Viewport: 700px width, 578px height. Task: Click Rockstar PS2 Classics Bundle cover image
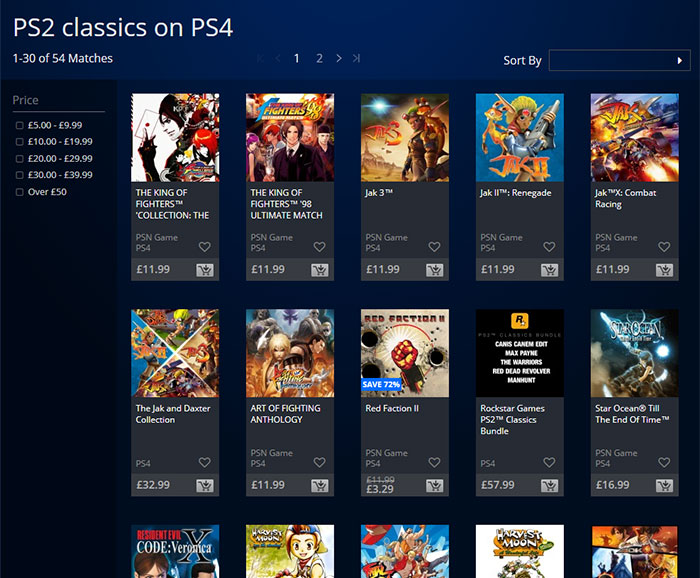[x=520, y=353]
